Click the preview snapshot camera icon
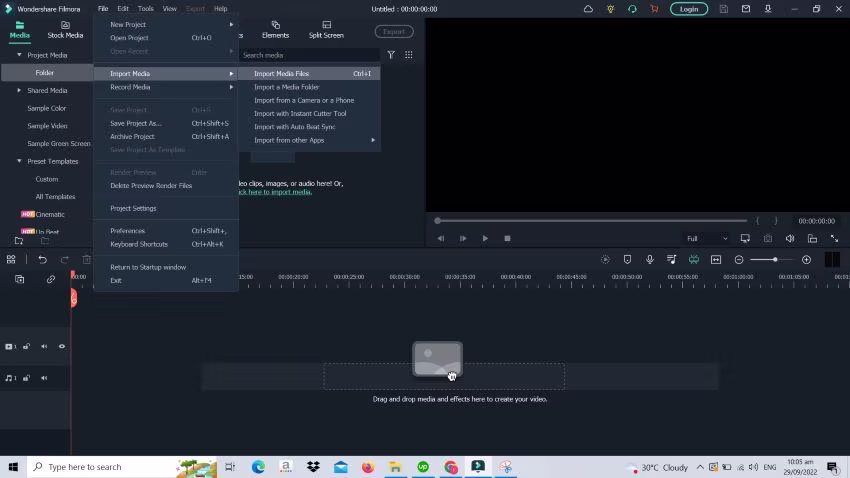This screenshot has height=478, width=850. pos(768,238)
